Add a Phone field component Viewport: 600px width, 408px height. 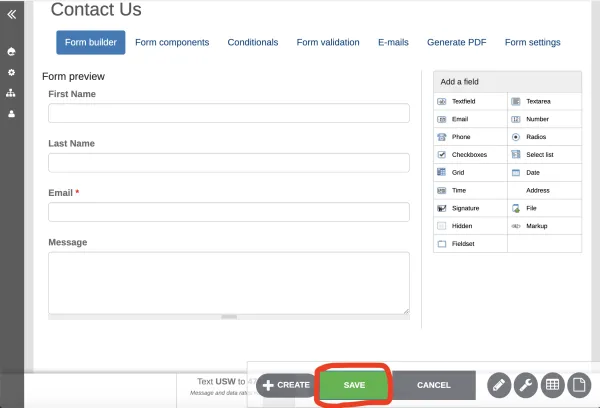[470, 137]
